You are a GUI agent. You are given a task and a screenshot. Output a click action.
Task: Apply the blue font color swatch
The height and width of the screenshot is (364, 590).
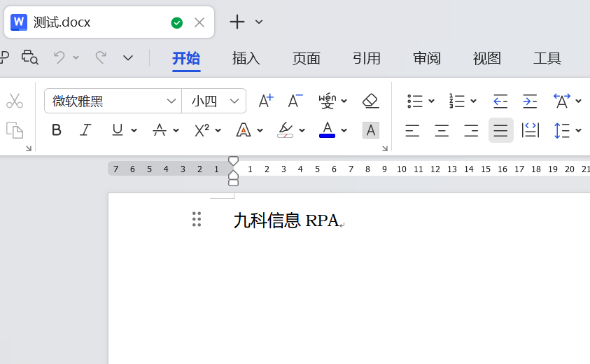(x=327, y=130)
